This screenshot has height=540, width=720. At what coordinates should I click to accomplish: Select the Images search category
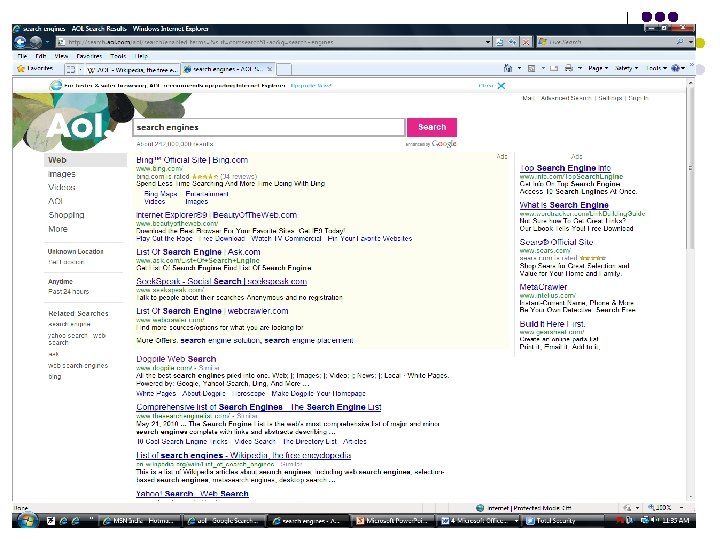point(62,174)
